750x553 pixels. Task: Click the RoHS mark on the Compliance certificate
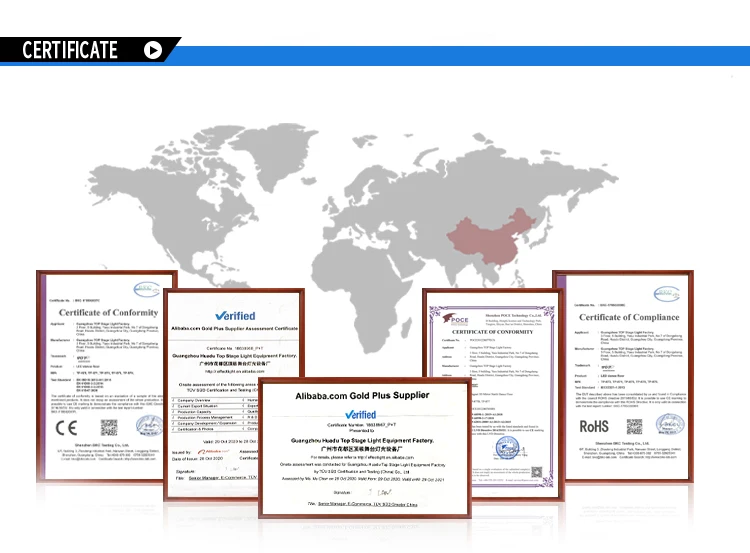tap(594, 426)
